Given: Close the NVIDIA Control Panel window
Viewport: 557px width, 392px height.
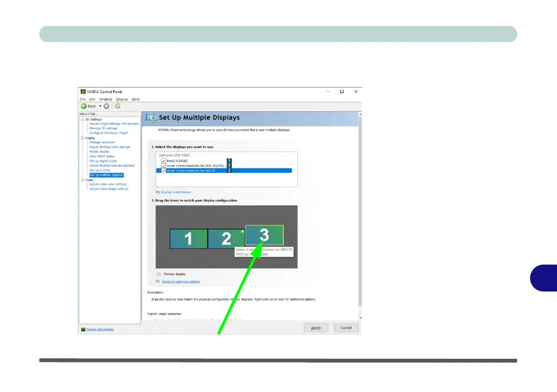Looking at the screenshot, I should (x=356, y=92).
